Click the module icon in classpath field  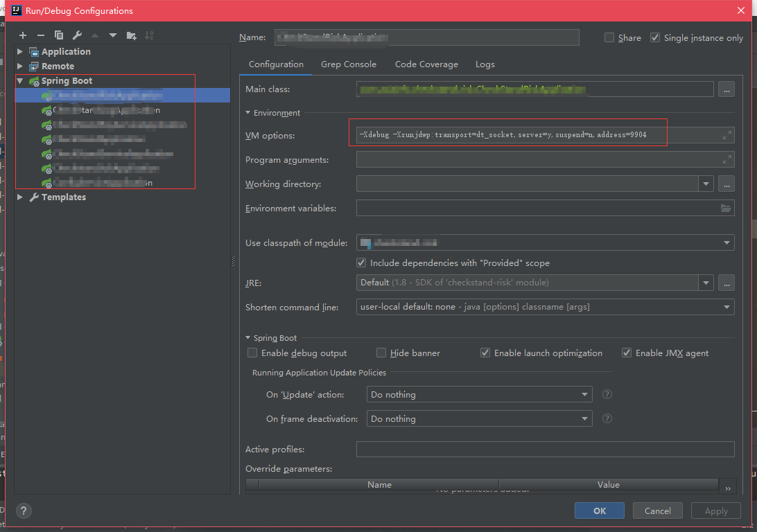pyautogui.click(x=366, y=243)
